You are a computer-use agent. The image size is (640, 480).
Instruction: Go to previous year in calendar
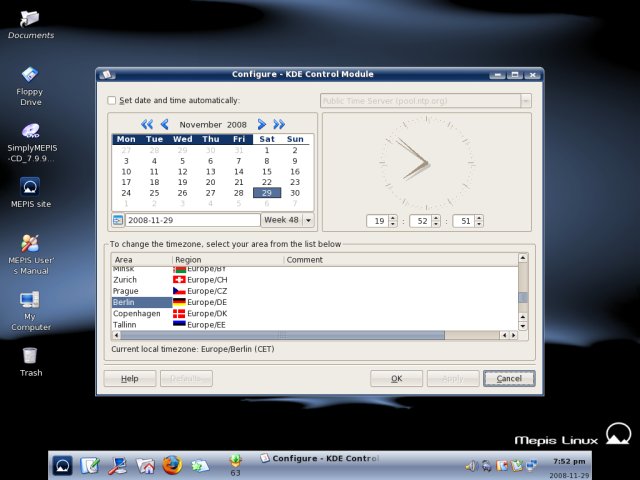[x=147, y=124]
